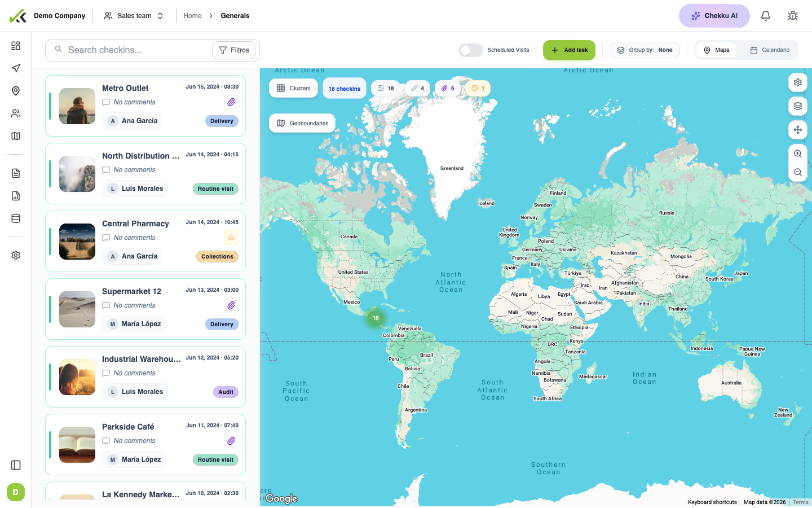Click attachment icon on Parkside Café card
The width and height of the screenshot is (812, 508).
pyautogui.click(x=231, y=441)
